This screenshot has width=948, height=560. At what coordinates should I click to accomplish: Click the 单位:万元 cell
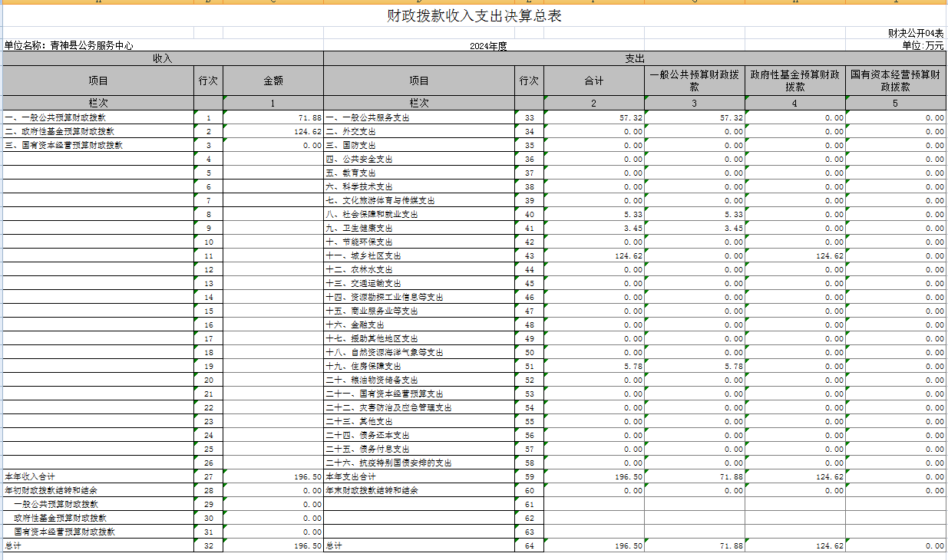click(922, 46)
